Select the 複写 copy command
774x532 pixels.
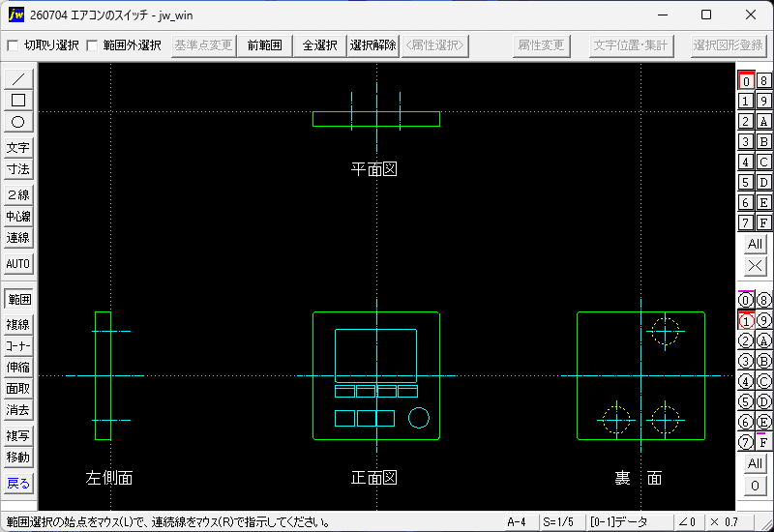(x=18, y=436)
